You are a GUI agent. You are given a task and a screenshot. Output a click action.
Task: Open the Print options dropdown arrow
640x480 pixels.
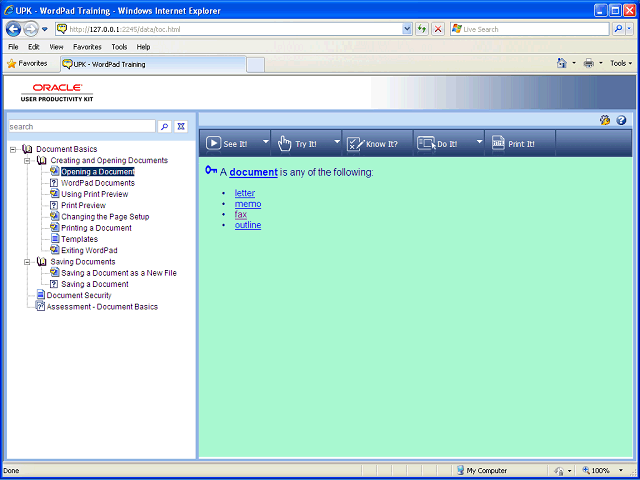pos(600,63)
